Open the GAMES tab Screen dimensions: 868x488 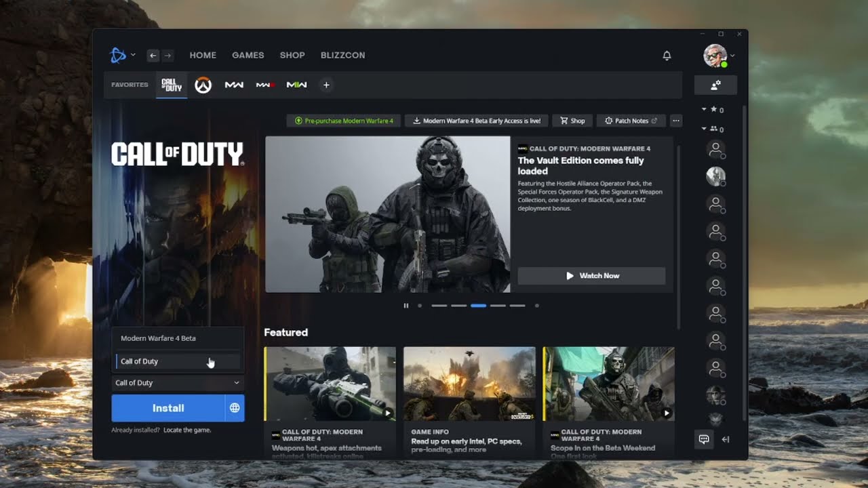248,56
